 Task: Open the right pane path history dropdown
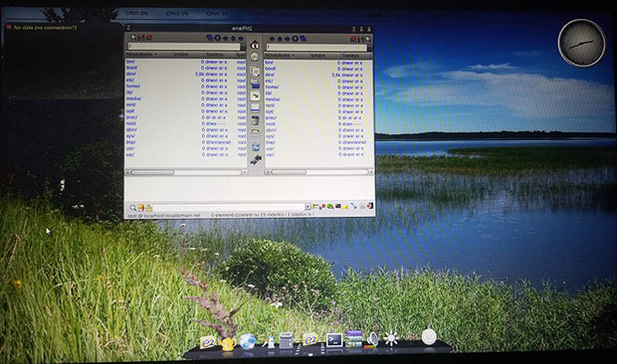click(370, 47)
